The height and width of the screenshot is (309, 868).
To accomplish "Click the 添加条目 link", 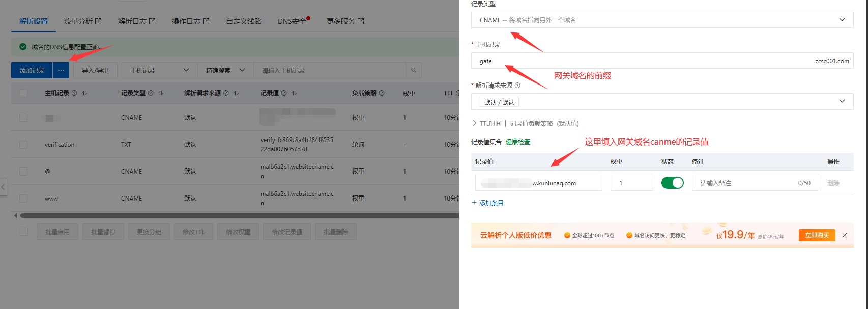I will click(x=487, y=203).
